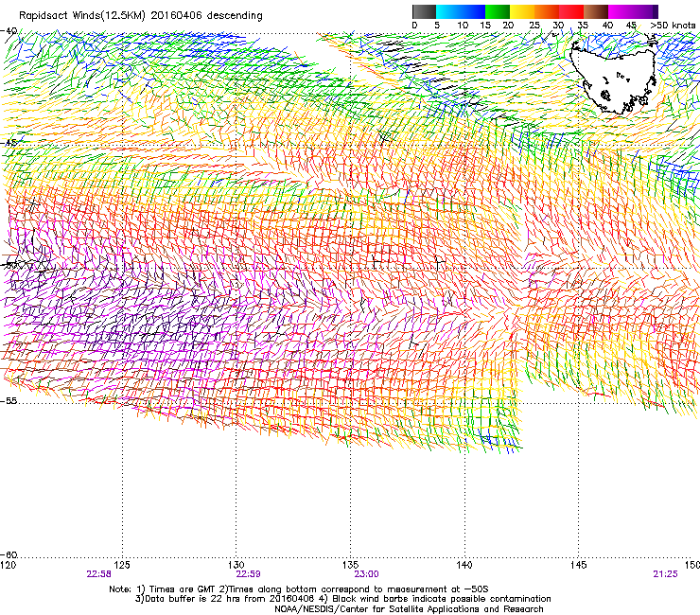This screenshot has width=700, height=615.
Task: Select the purple 45-50 knots legend color
Action: point(645,11)
